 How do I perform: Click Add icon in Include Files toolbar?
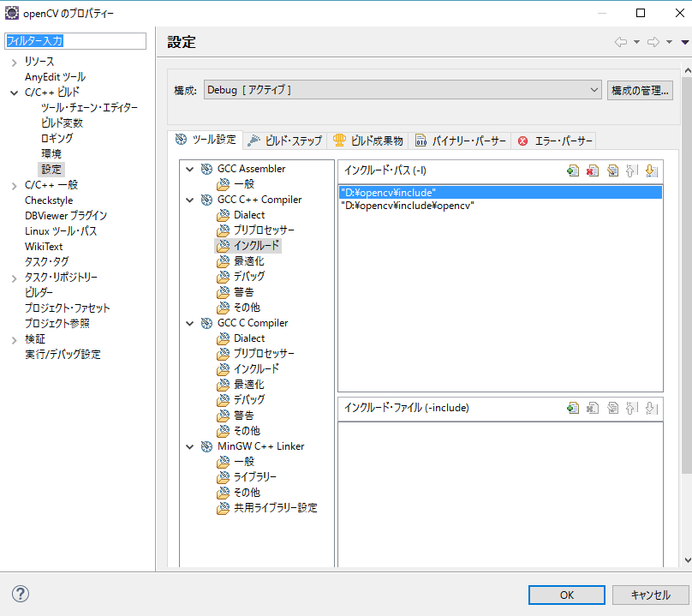tap(572, 408)
